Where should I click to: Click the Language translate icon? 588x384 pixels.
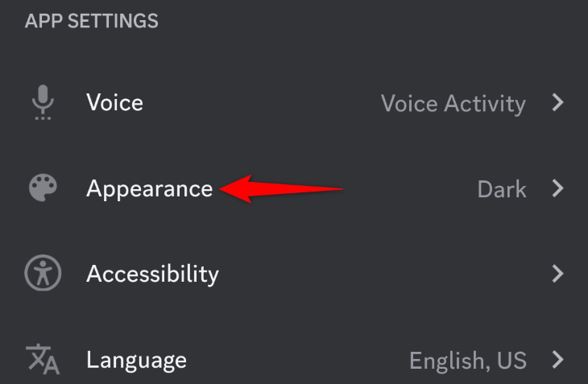[x=43, y=359]
